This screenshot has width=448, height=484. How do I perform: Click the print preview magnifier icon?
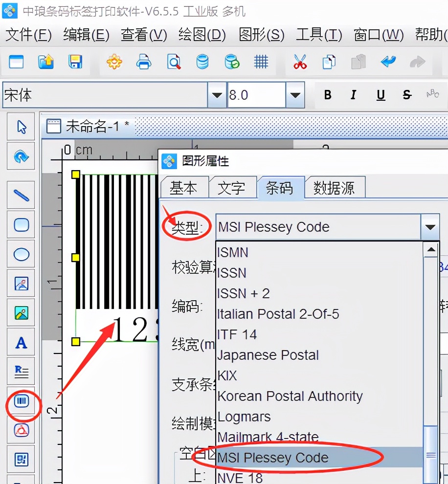point(173,62)
